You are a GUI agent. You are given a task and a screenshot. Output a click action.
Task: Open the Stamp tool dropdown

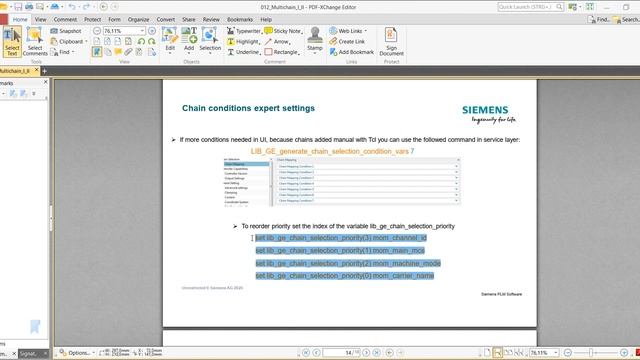tap(315, 41)
